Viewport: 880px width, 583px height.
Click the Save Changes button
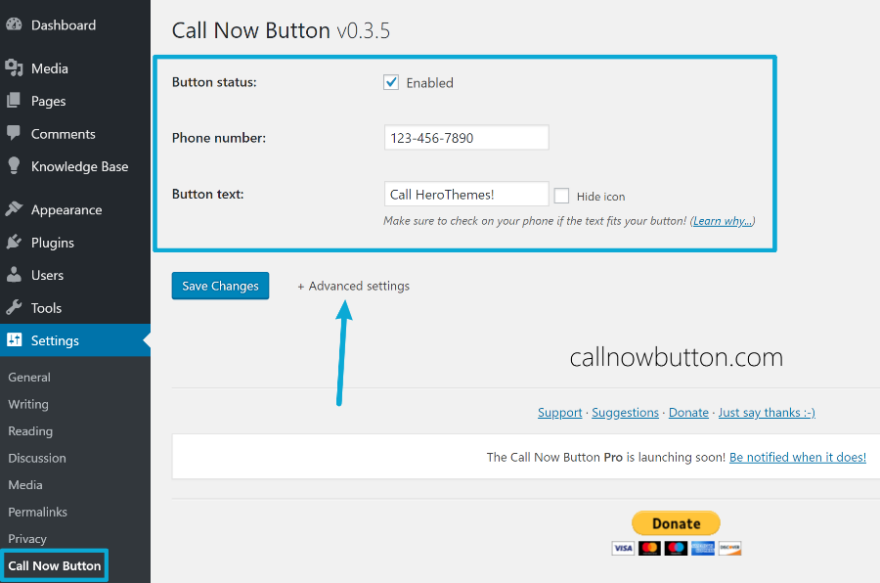[220, 285]
